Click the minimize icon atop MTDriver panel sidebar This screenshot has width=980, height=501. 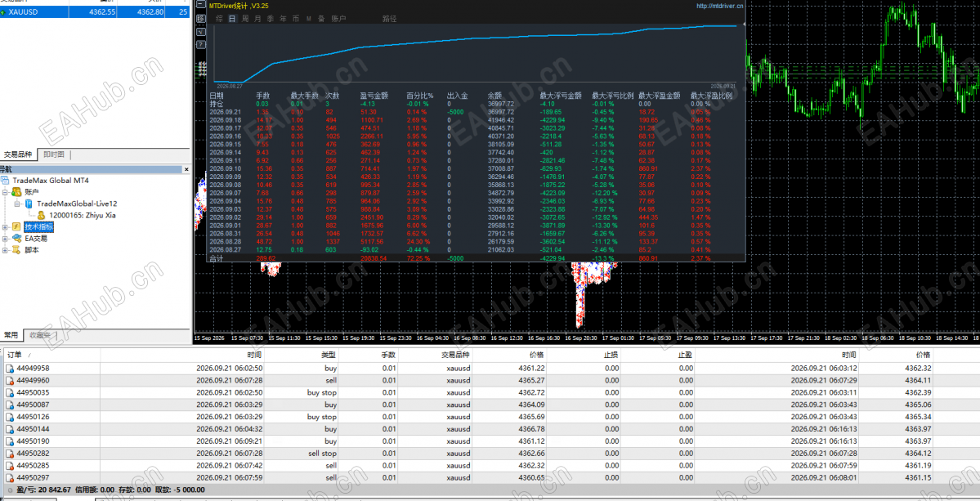click(200, 4)
